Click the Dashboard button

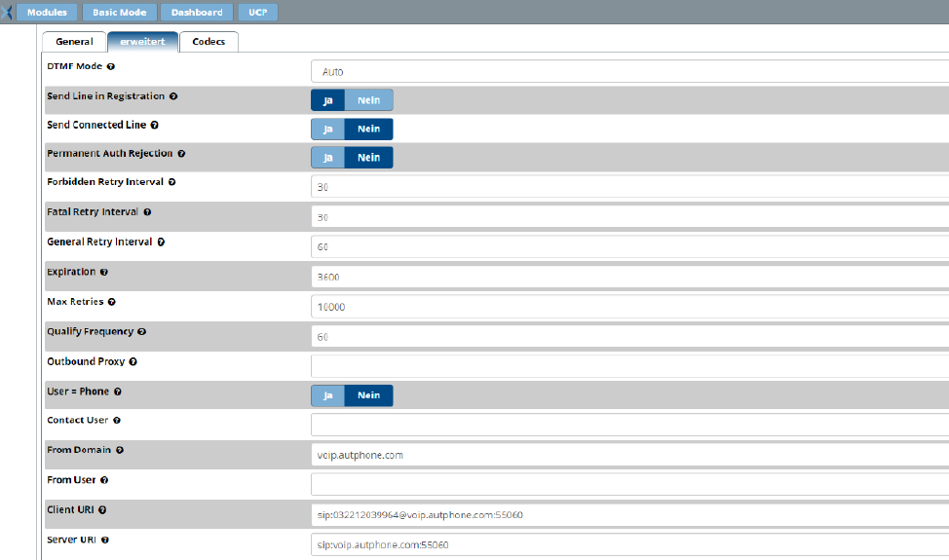196,13
